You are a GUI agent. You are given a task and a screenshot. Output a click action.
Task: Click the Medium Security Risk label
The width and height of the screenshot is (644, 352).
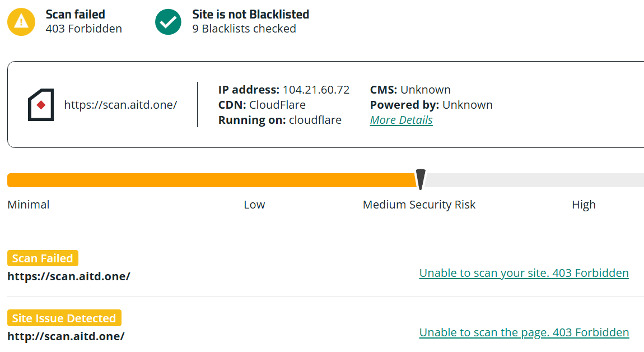(x=419, y=205)
